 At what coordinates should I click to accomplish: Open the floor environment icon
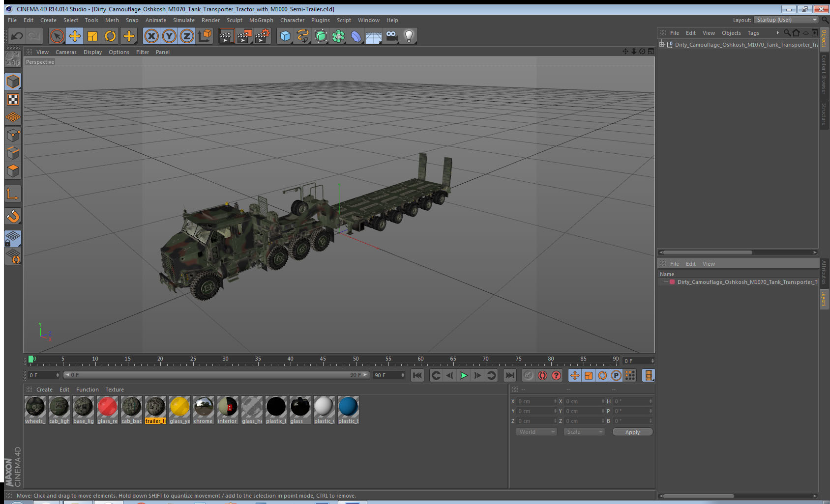click(374, 37)
